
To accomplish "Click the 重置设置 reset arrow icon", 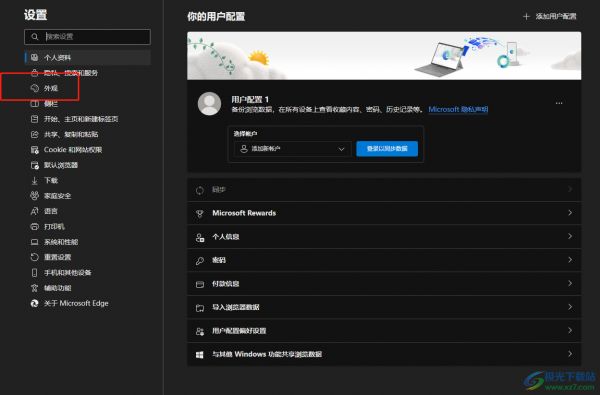I will (x=34, y=257).
